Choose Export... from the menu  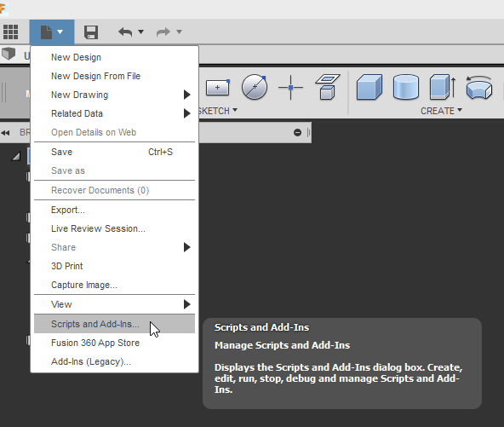coord(114,210)
